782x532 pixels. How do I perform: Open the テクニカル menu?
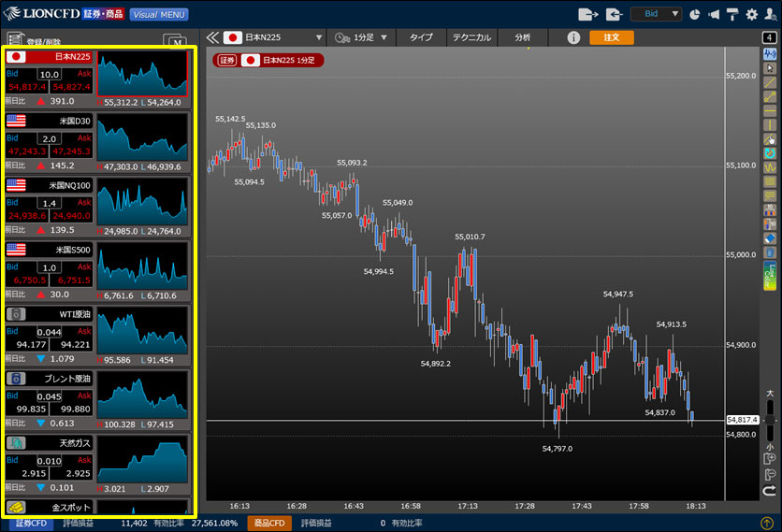[x=471, y=38]
